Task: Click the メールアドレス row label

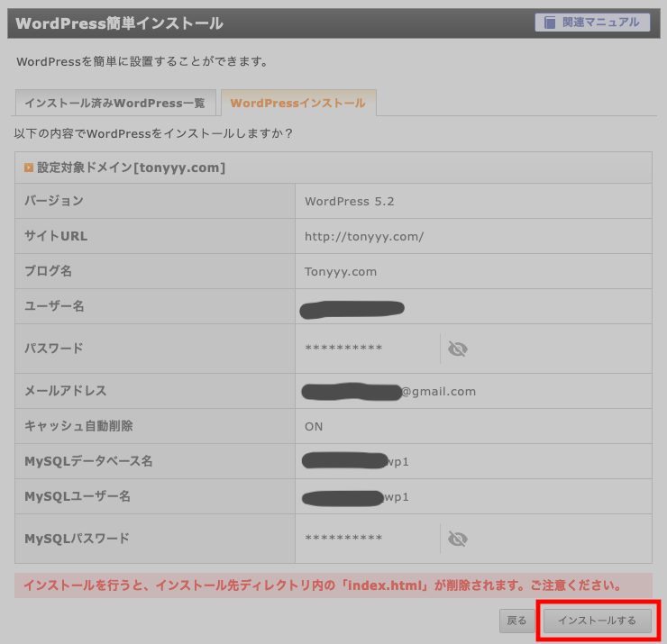Action: click(66, 391)
